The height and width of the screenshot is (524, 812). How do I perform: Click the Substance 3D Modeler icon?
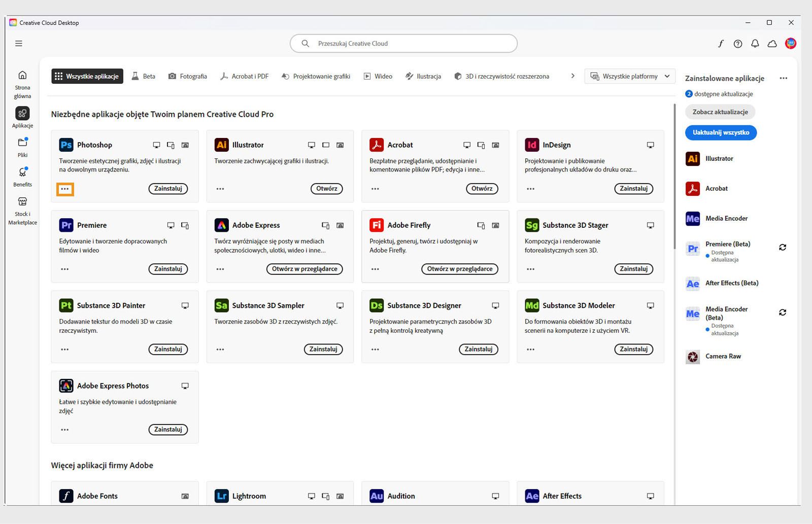click(x=532, y=305)
